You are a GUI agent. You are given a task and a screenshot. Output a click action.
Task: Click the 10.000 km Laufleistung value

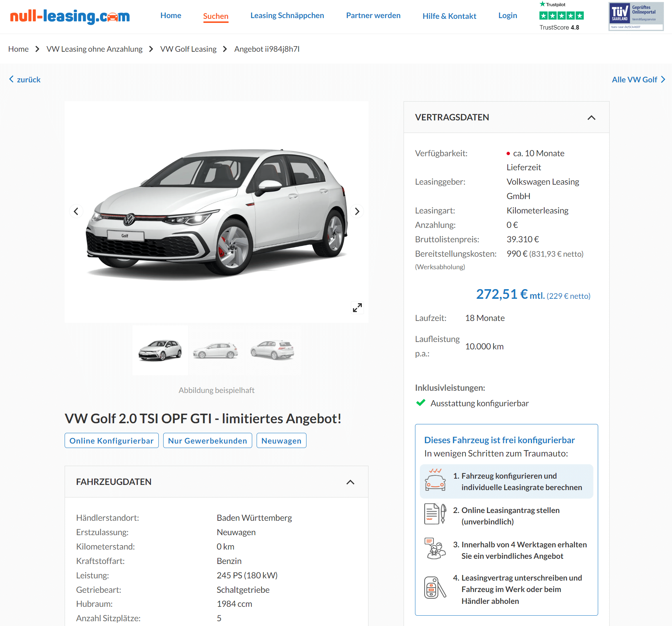pyautogui.click(x=484, y=346)
